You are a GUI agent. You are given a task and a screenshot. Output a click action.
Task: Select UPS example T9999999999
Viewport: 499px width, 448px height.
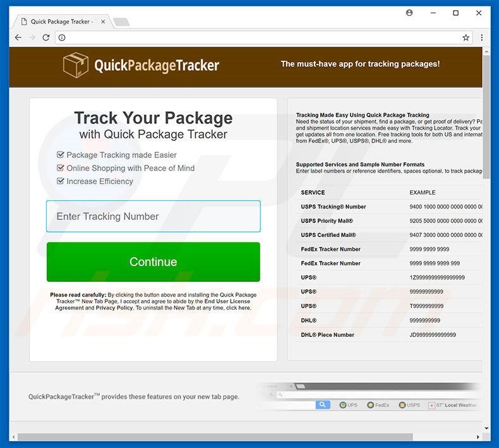tap(426, 306)
